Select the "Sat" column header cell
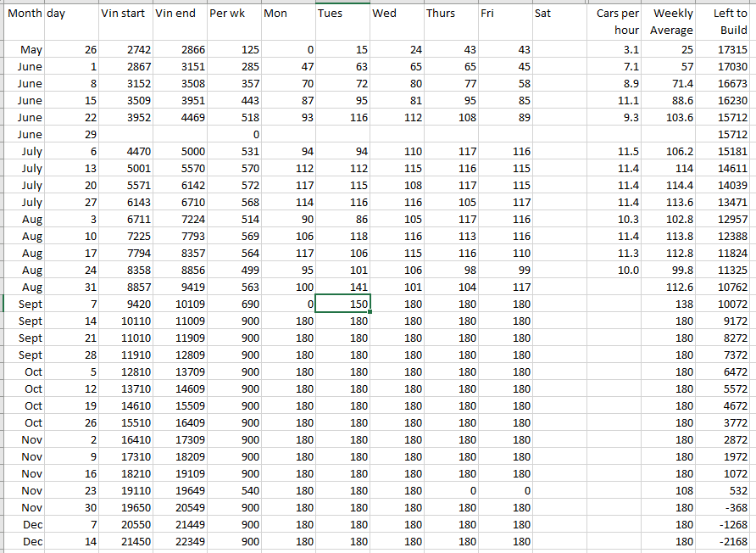 coord(559,14)
